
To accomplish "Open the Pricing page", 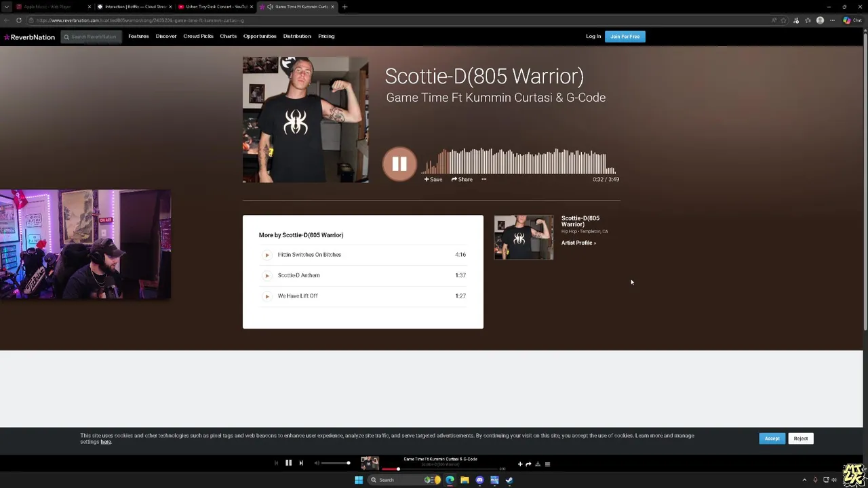I will tap(326, 37).
